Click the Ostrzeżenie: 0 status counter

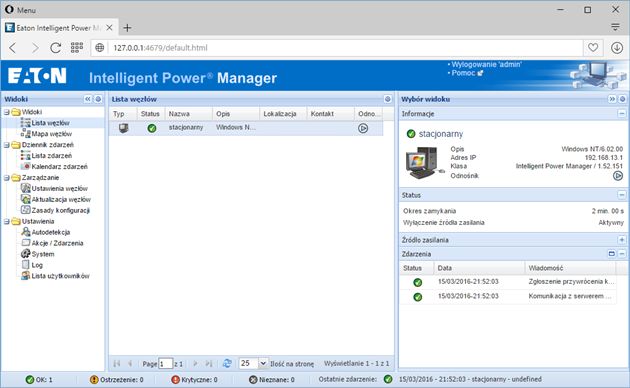(117, 380)
